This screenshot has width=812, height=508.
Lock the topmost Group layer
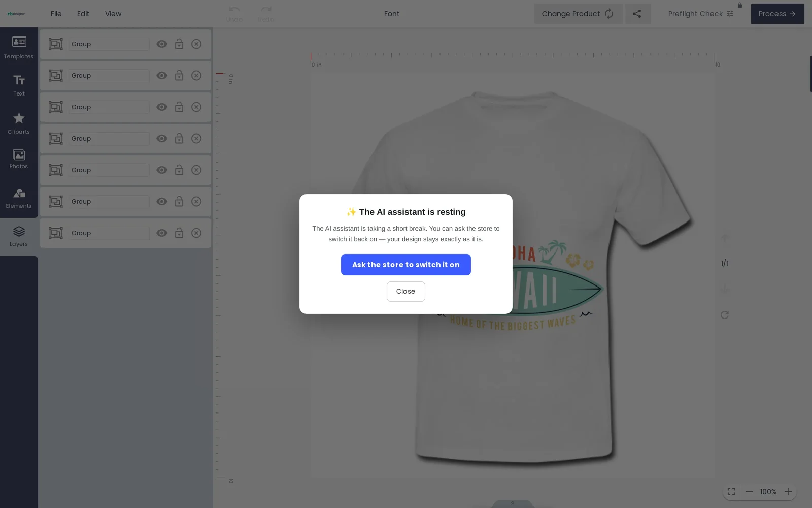[179, 44]
